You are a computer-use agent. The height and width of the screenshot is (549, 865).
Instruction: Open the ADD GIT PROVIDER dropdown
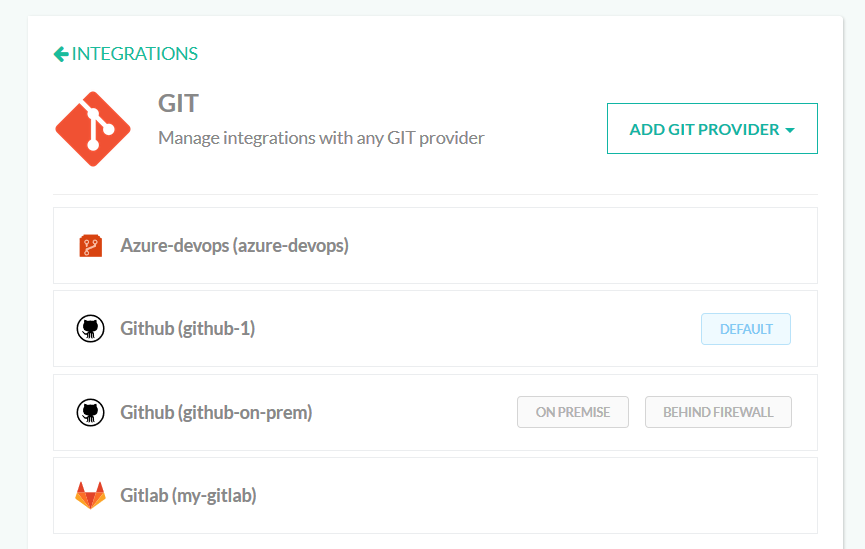coord(712,129)
